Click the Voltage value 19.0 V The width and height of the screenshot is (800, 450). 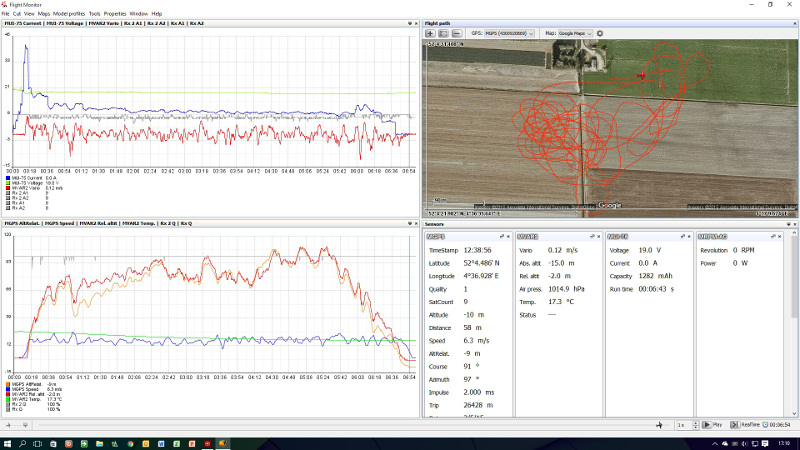[x=649, y=251]
